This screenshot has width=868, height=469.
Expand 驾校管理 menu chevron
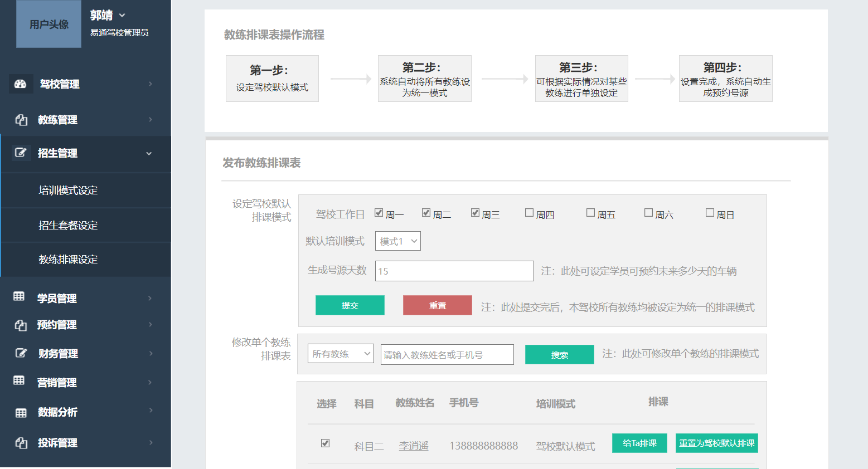(151, 84)
